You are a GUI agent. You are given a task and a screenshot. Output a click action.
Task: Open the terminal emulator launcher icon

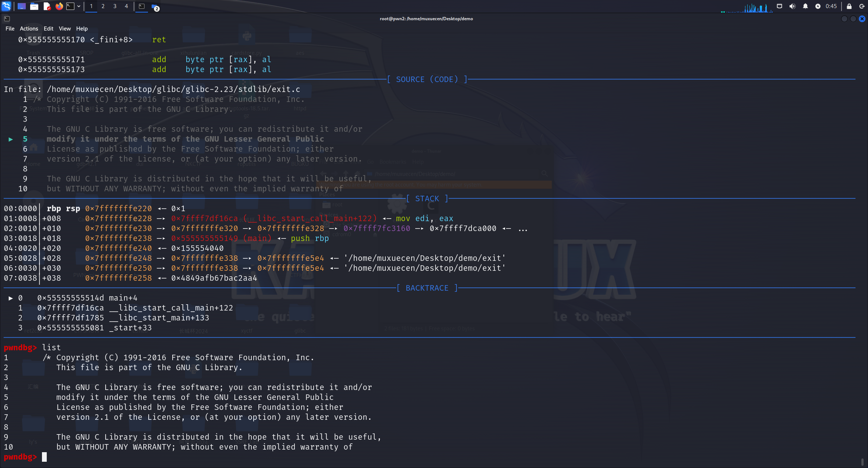click(70, 6)
